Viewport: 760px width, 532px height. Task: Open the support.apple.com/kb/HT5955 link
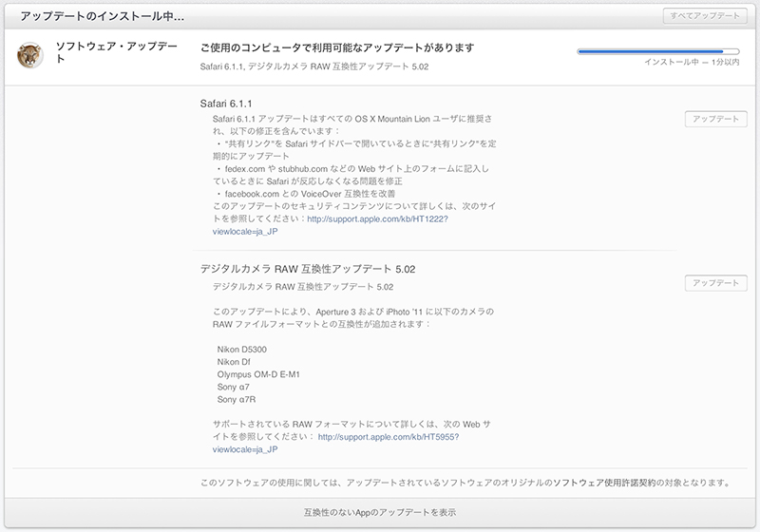point(389,437)
